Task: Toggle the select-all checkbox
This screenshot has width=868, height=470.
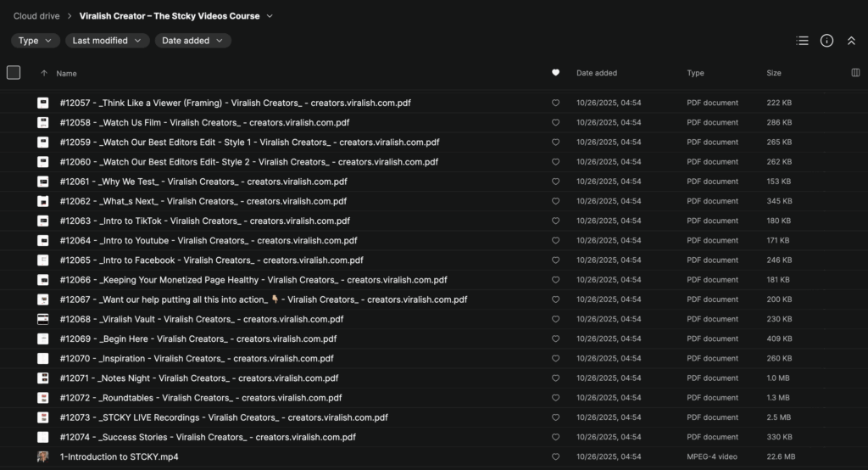Action: [14, 73]
